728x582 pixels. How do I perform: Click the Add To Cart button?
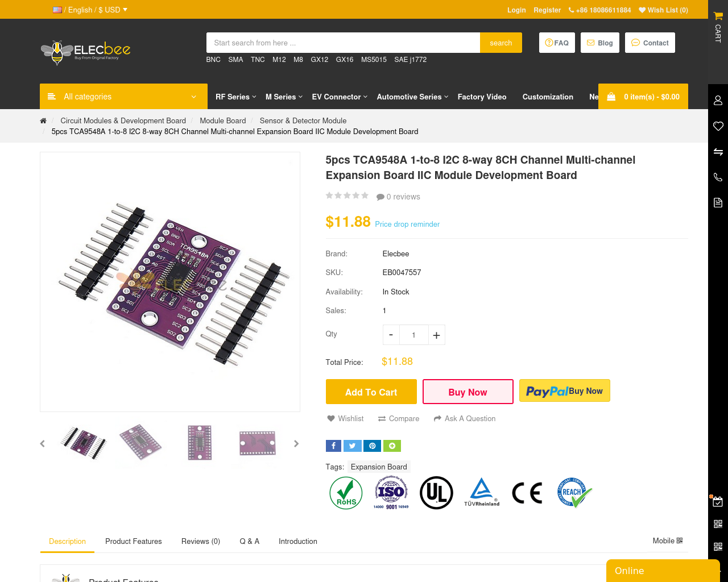coord(371,392)
